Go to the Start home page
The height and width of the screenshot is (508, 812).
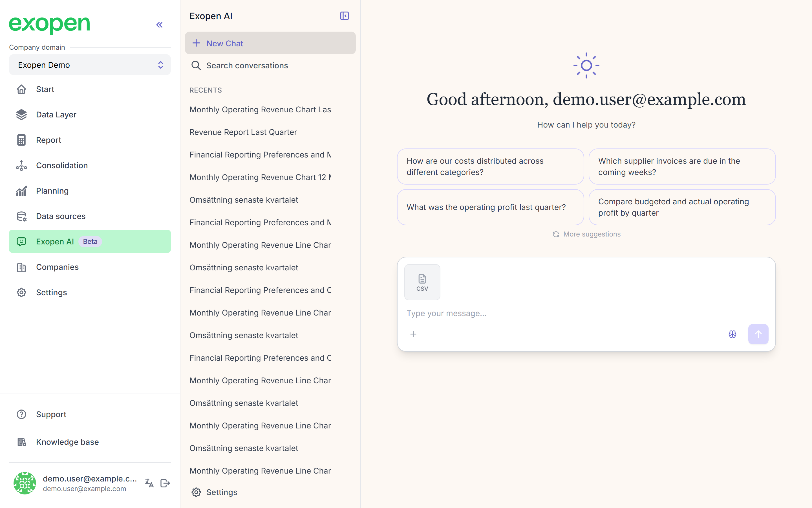pos(90,89)
